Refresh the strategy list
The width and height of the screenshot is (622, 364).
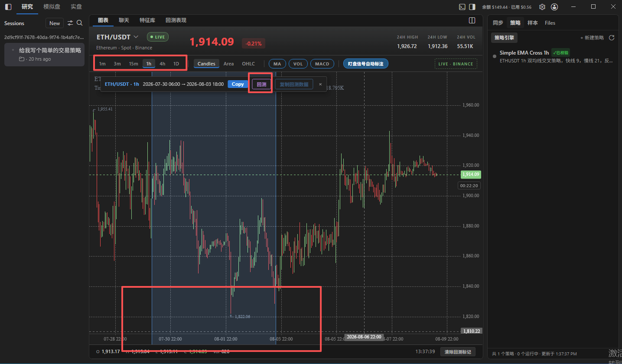(x=612, y=38)
